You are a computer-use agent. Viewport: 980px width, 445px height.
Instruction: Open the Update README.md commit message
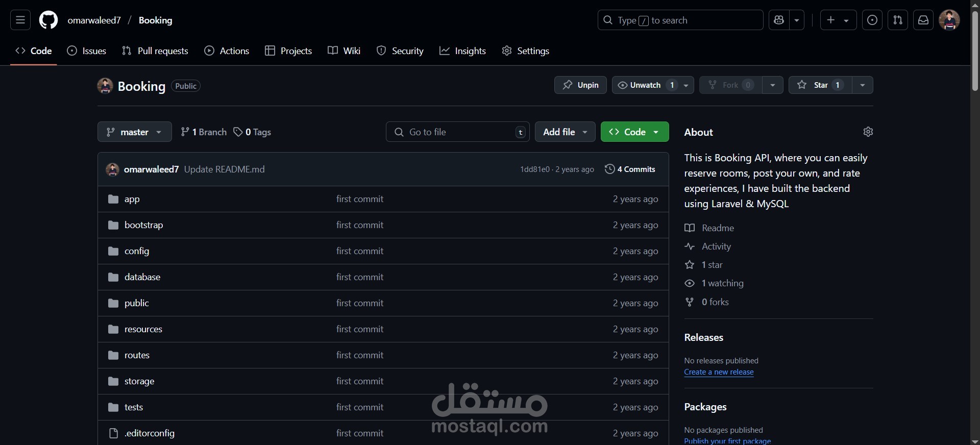(x=224, y=169)
